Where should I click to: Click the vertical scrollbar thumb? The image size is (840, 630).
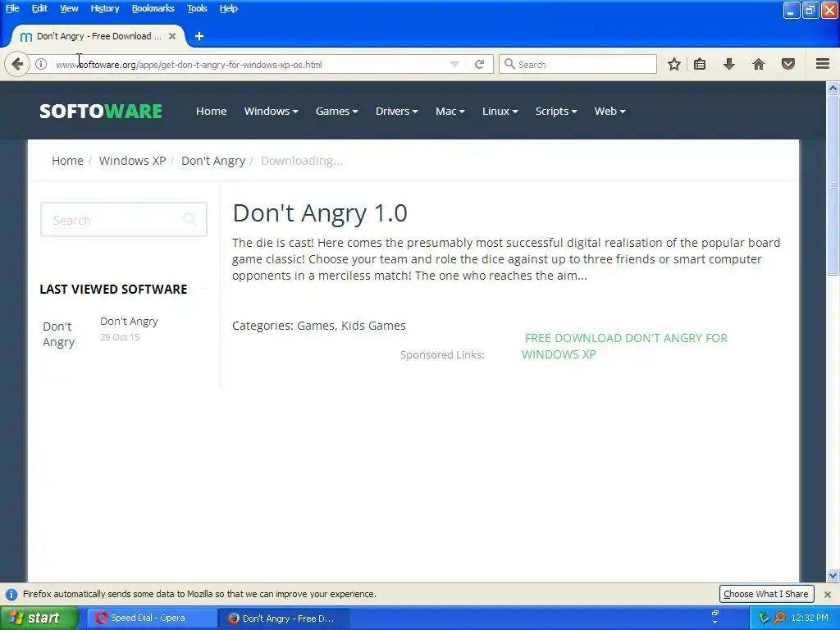click(833, 185)
